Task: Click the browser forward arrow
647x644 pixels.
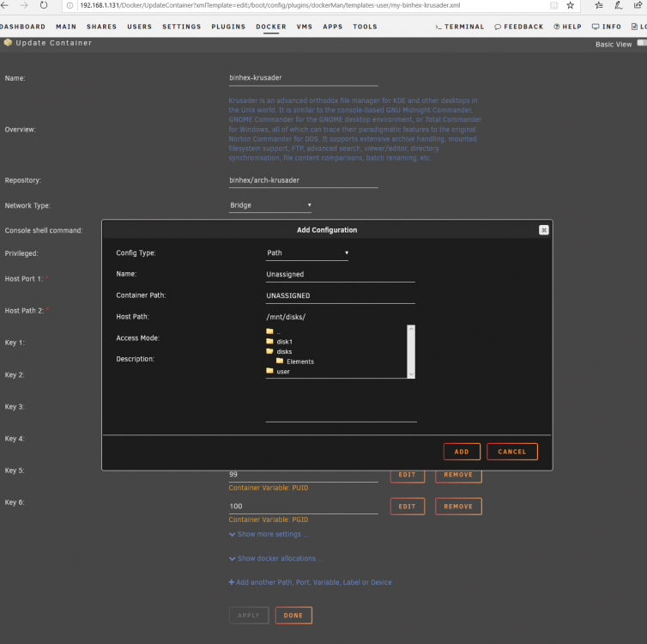Action: coord(24,5)
